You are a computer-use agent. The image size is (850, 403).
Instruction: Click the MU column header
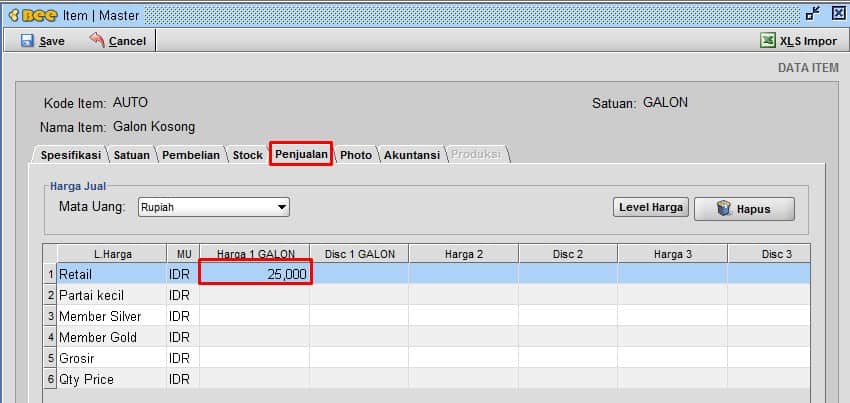[x=183, y=254]
